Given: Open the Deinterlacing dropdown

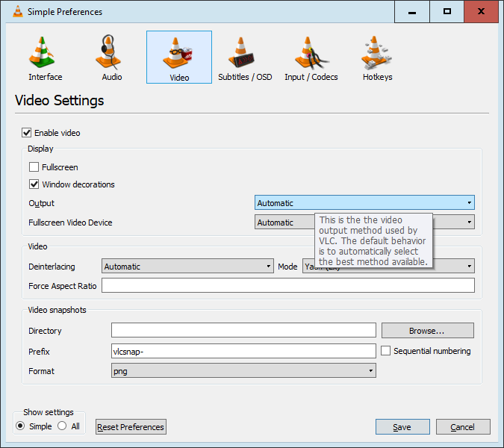Looking at the screenshot, I should click(x=187, y=266).
